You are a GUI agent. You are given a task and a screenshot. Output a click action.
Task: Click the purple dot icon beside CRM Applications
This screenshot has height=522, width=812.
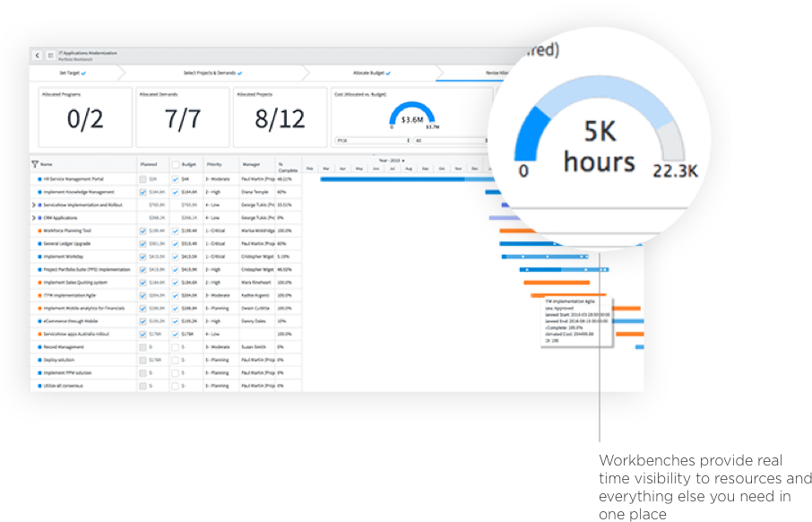coord(39,218)
